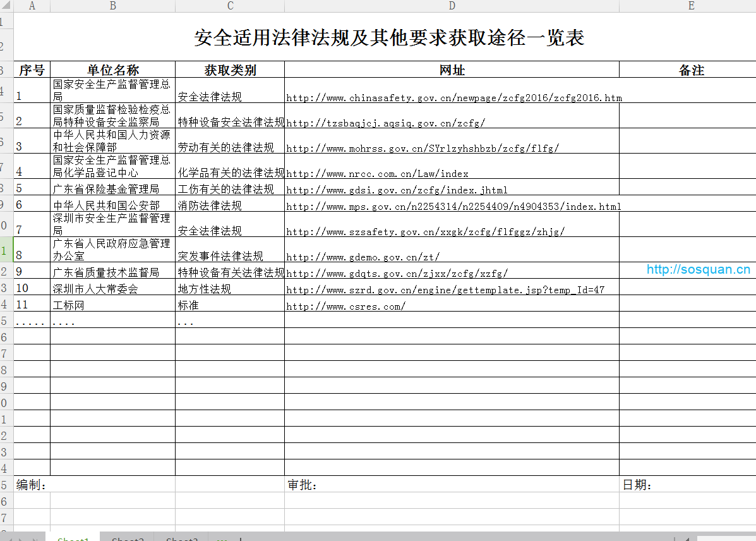Switch to the Sheet2 tab
Image resolution: width=756 pixels, height=541 pixels.
[128, 538]
